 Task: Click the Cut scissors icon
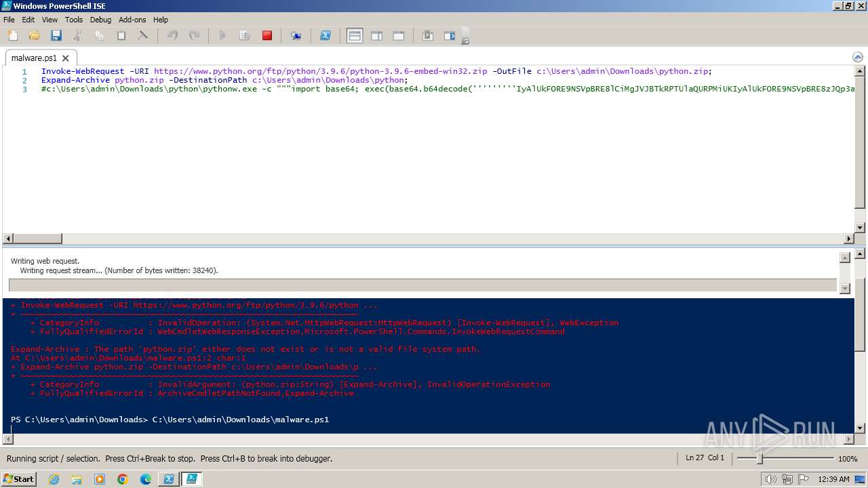pos(77,36)
